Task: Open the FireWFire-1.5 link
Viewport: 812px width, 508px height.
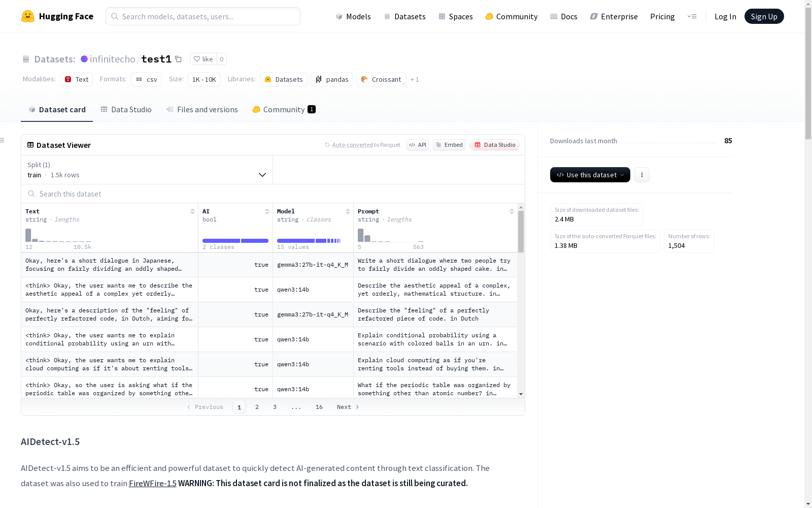Action: point(152,483)
